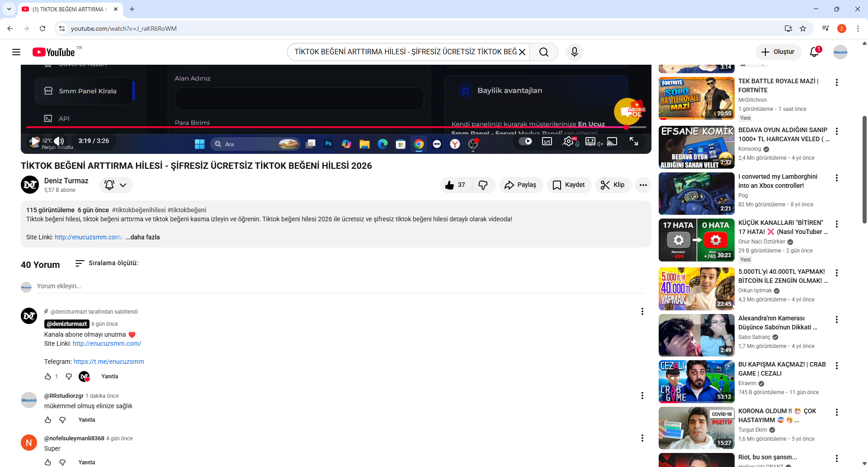Screen dimensions: 868x467
Task: Share the video with Paylaş
Action: pos(521,185)
